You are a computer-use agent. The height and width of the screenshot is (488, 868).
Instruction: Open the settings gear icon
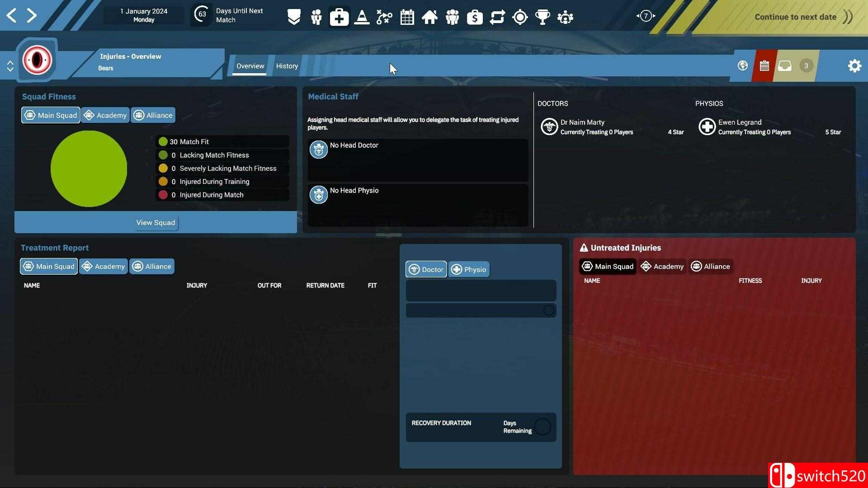pyautogui.click(x=854, y=66)
